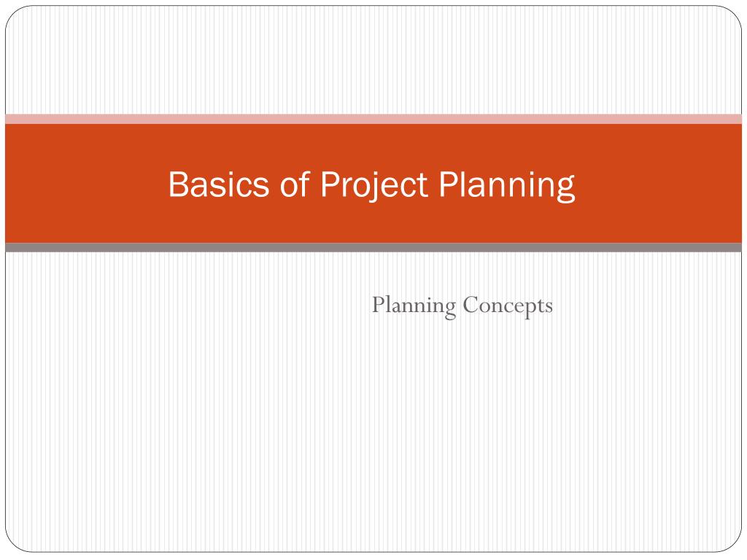Click the gray stripe below the orange banner
This screenshot has height=560, width=747.
click(373, 247)
